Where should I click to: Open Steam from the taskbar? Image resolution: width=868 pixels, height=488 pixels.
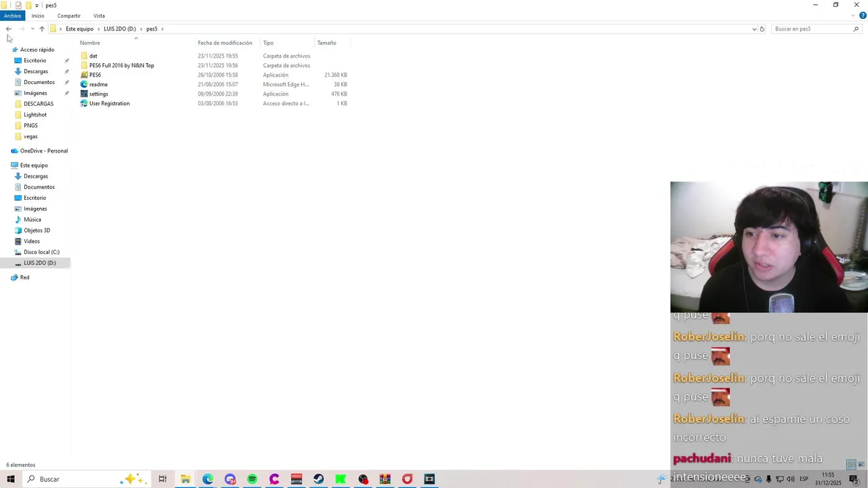pos(319,479)
